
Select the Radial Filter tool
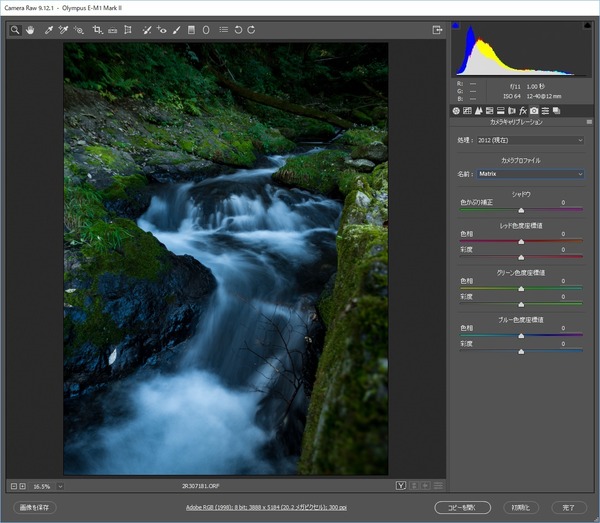(x=206, y=30)
